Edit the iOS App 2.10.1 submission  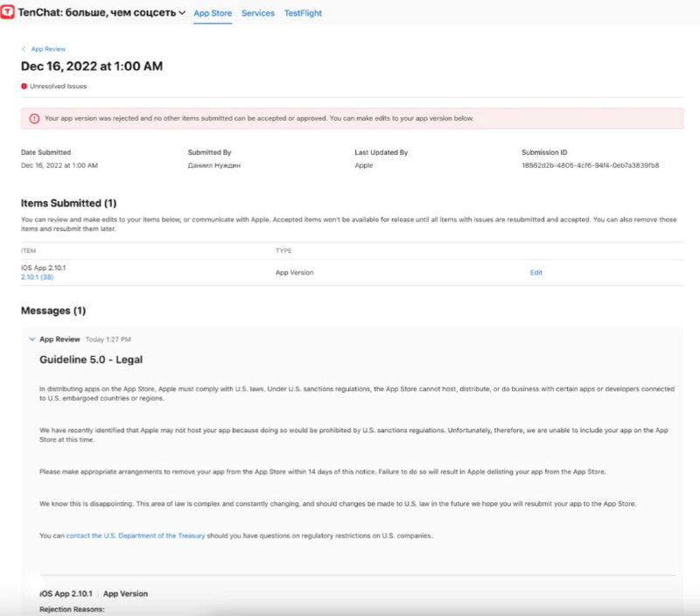pos(535,272)
